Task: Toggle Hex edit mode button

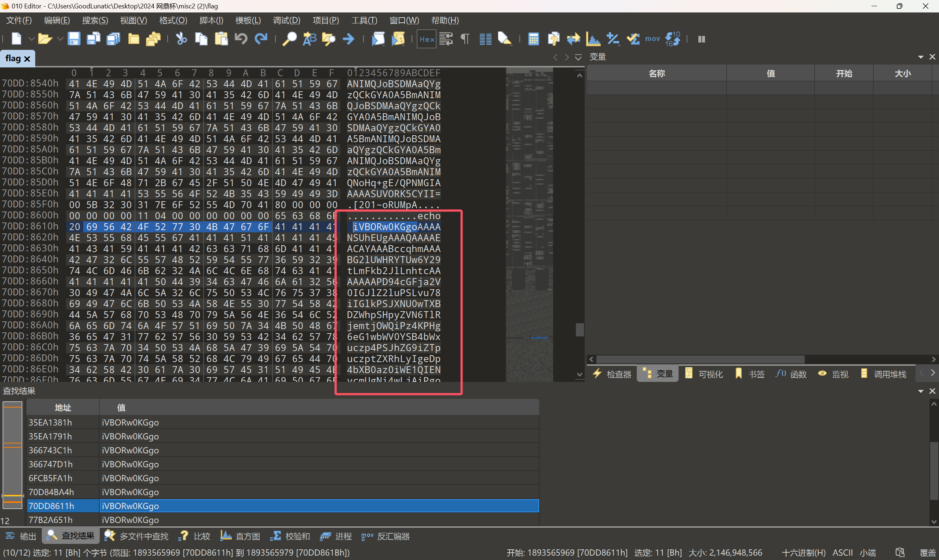Action: pos(426,39)
